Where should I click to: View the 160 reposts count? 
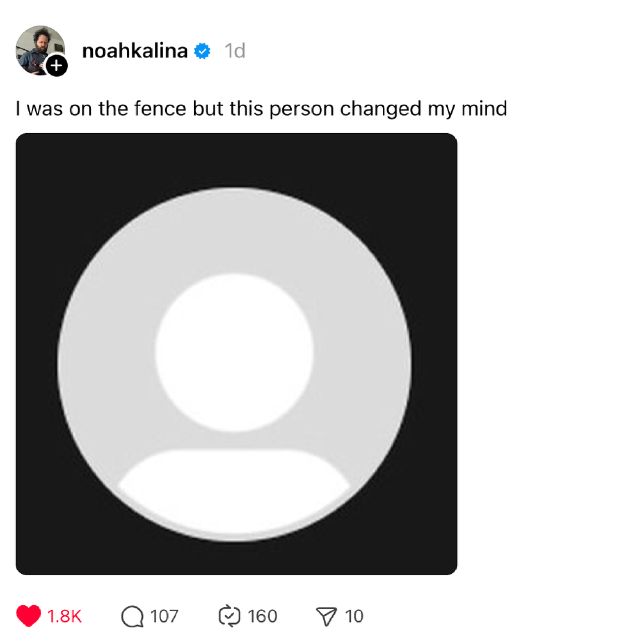tap(262, 616)
